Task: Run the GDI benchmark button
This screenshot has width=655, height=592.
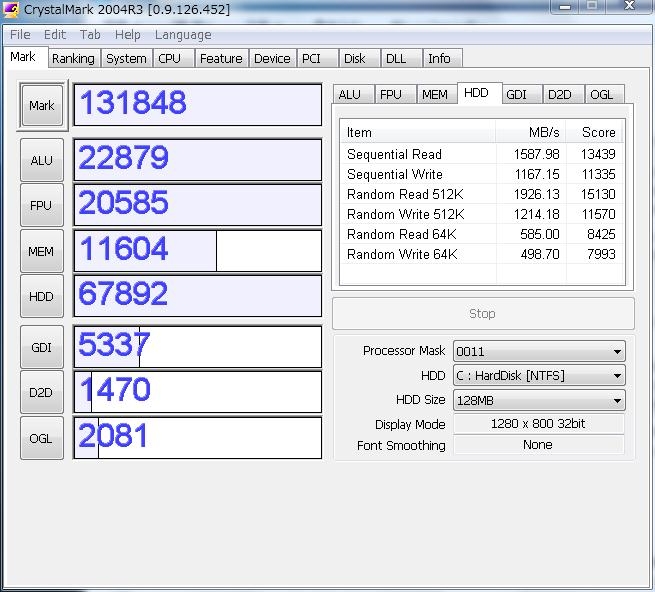Action: [x=42, y=347]
